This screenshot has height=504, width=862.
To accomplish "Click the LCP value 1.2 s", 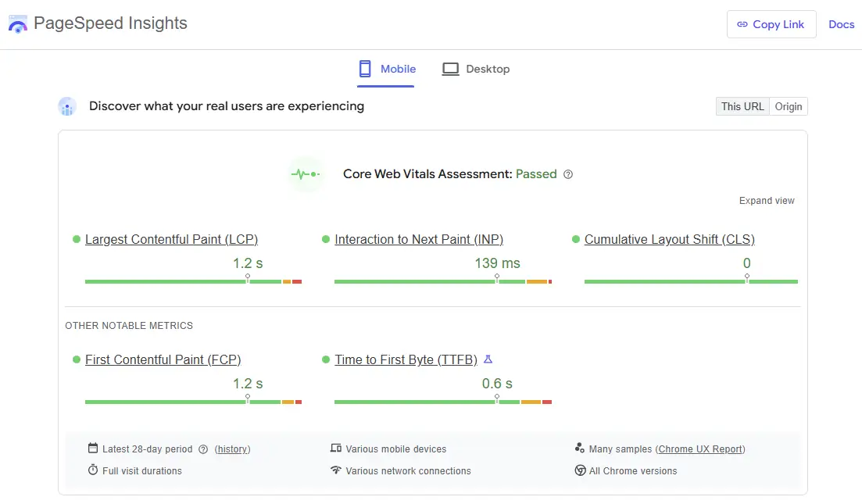I will pyautogui.click(x=248, y=263).
